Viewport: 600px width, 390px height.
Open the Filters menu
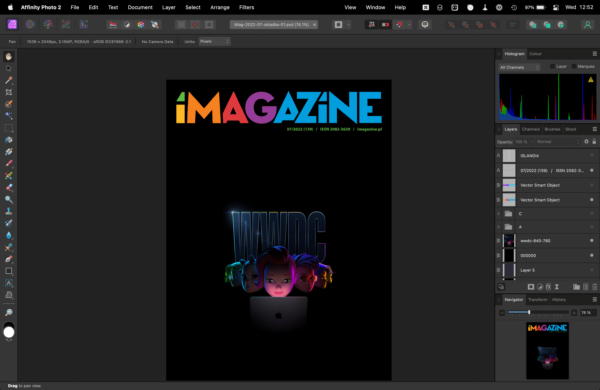click(x=246, y=7)
